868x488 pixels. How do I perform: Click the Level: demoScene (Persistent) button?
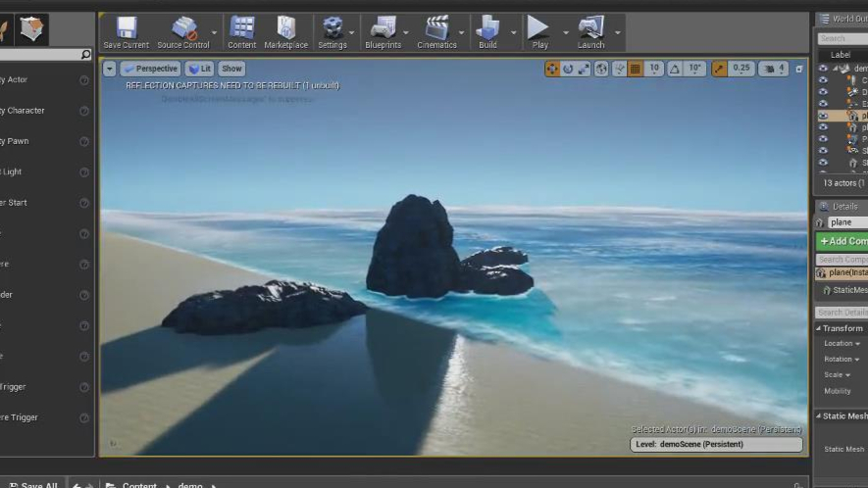[716, 444]
